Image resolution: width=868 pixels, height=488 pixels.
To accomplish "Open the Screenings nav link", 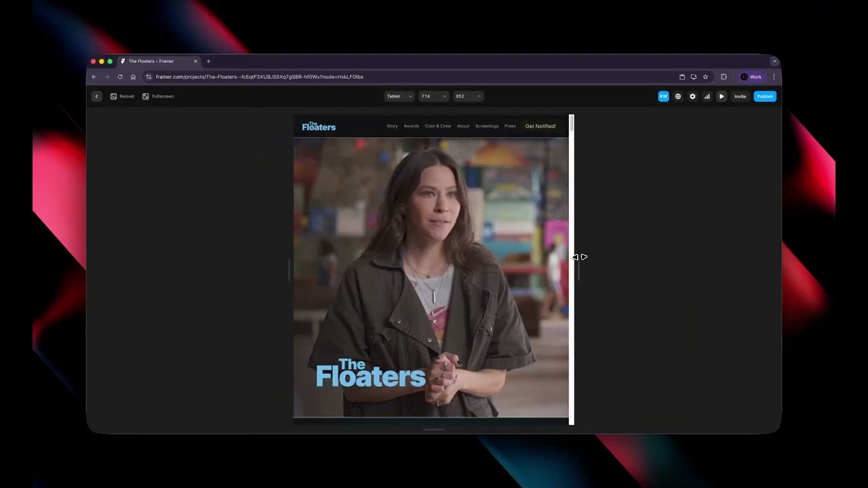I will click(487, 126).
